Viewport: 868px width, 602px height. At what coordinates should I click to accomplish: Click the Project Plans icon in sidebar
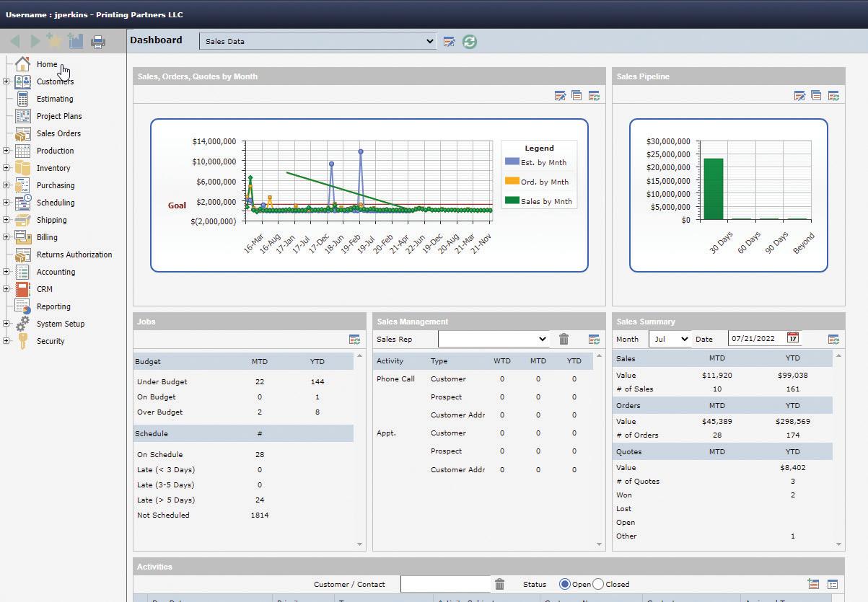22,116
